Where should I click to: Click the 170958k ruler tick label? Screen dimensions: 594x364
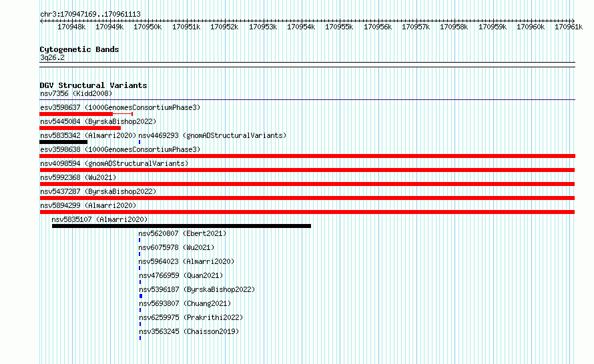click(454, 27)
